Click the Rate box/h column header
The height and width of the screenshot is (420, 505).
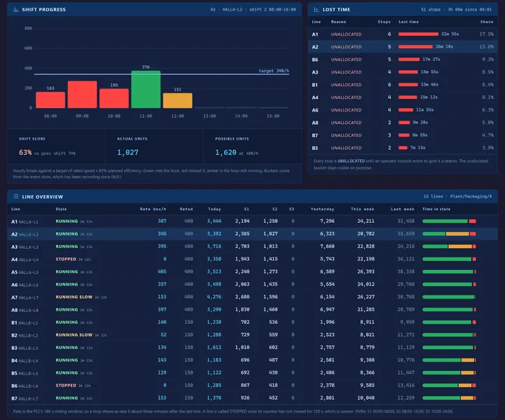153,209
